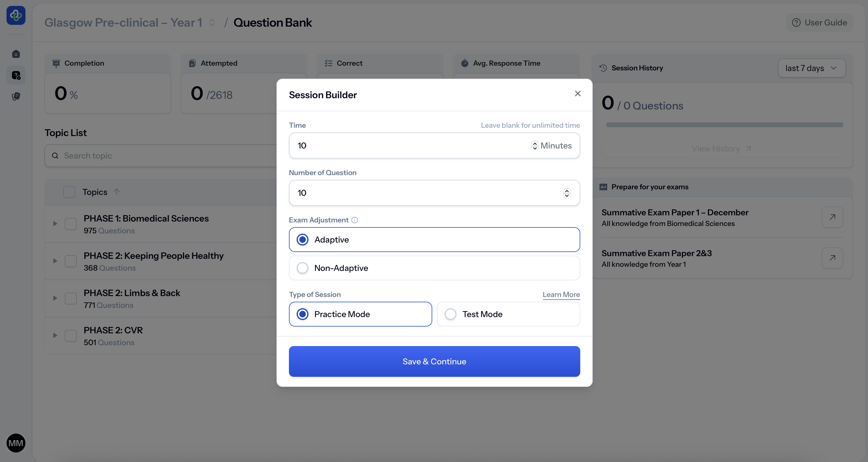Viewport: 868px width, 462px height.
Task: Check the PHASE 2: CVR checkbox
Action: [x=71, y=336]
